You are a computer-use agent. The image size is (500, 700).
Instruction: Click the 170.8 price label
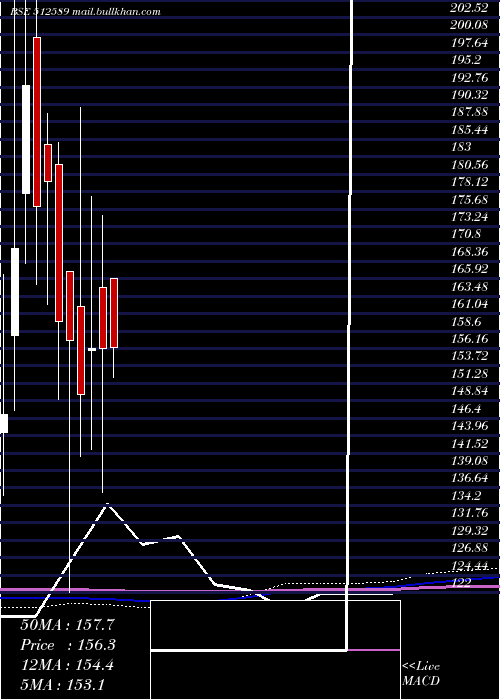(x=466, y=234)
